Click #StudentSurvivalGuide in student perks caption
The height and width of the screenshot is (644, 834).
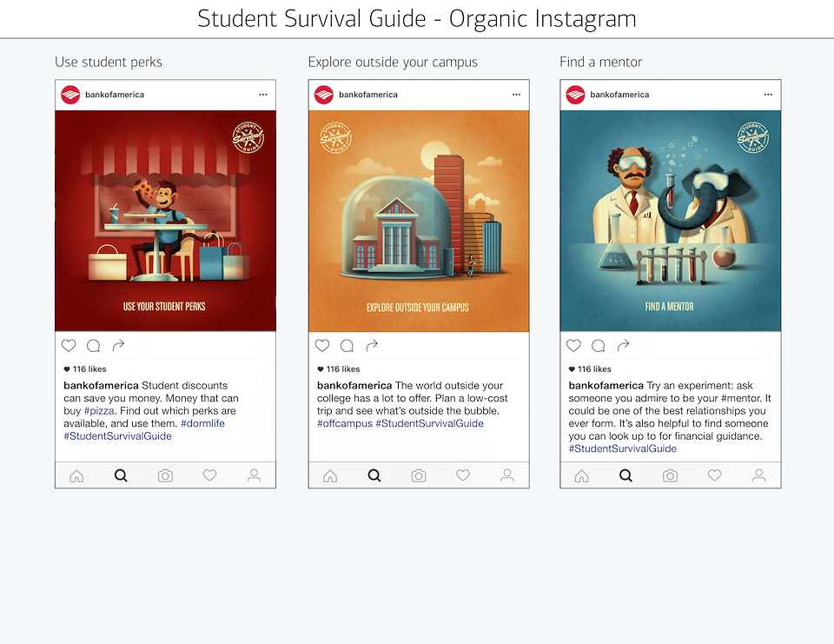click(117, 436)
